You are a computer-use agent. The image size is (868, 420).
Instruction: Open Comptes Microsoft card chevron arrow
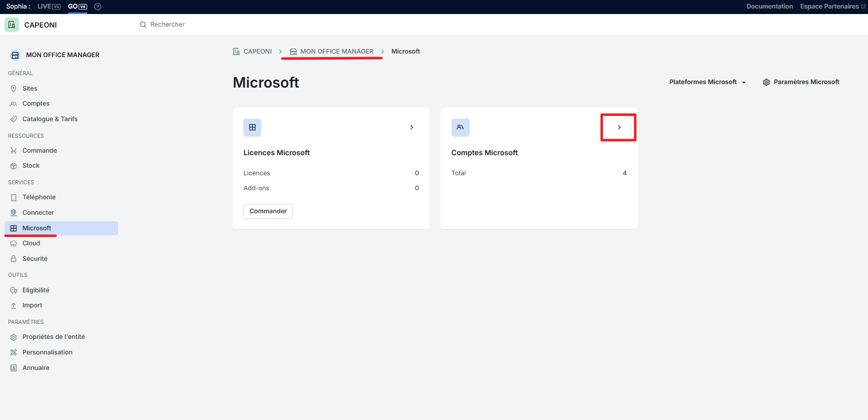619,128
